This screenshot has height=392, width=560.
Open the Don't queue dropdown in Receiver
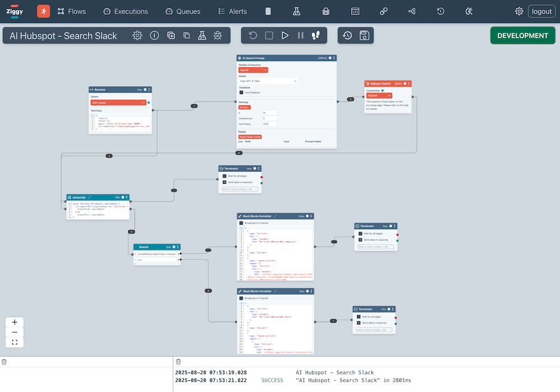pyautogui.click(x=119, y=102)
